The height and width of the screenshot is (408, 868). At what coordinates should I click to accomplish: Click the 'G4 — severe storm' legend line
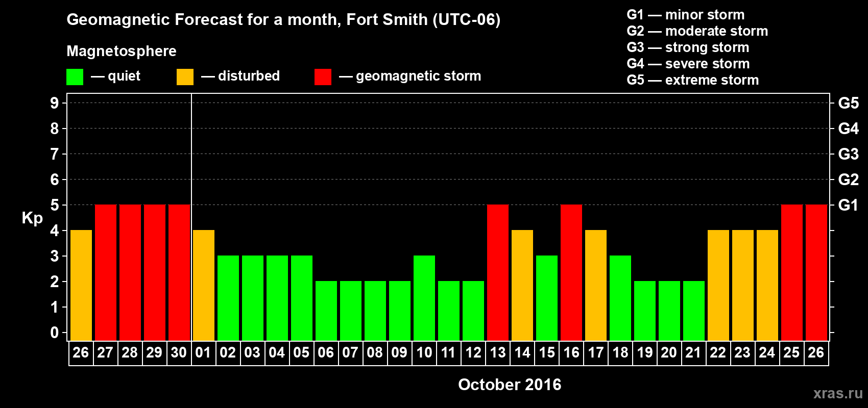(x=688, y=64)
